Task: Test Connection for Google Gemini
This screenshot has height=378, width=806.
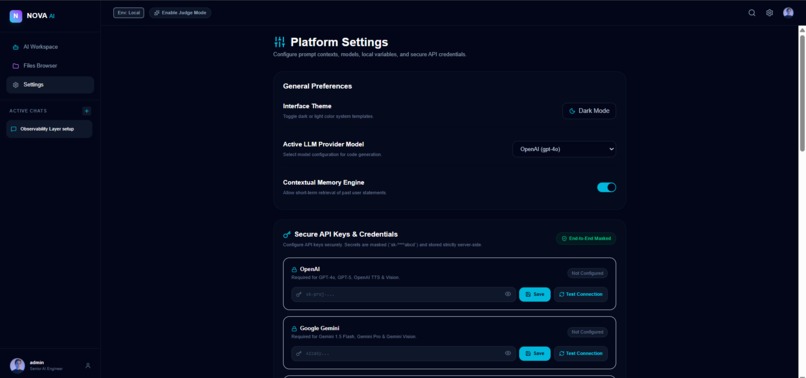Action: point(581,353)
